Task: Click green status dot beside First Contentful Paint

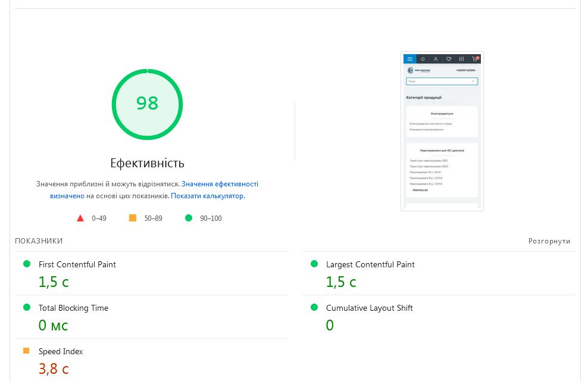Action: pos(26,264)
